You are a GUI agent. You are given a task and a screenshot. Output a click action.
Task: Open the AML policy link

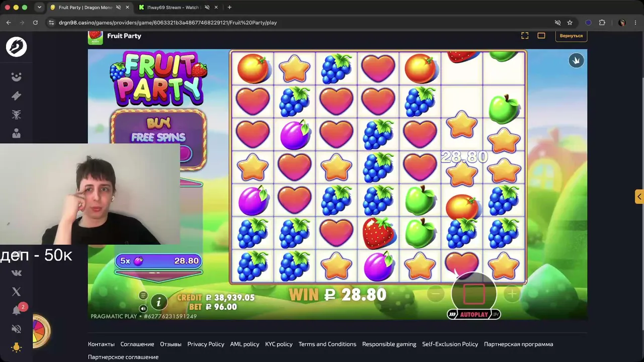[245, 344]
